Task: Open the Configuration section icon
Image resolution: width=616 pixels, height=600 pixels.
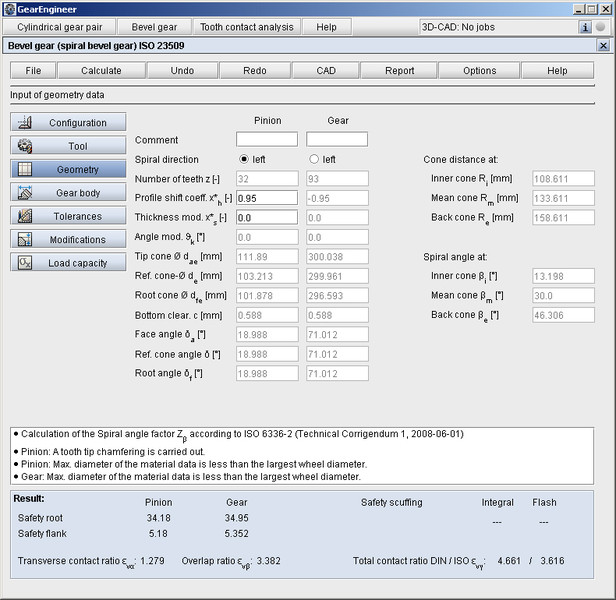Action: point(25,123)
